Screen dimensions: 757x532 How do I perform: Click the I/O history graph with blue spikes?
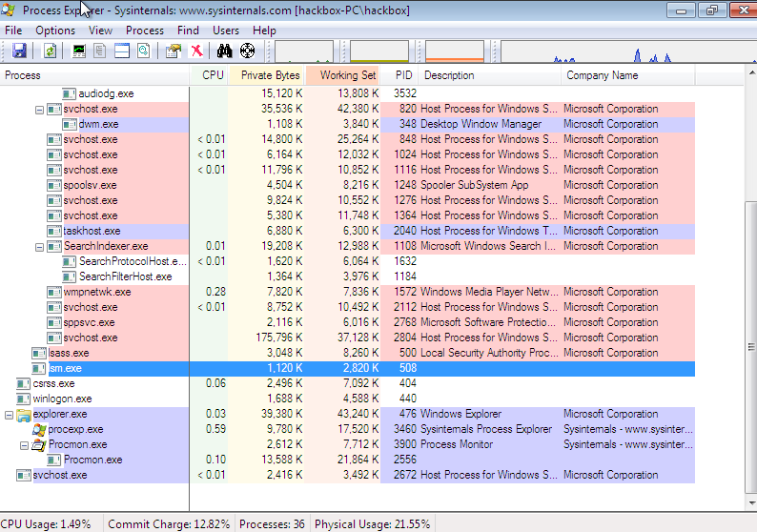pos(628,51)
